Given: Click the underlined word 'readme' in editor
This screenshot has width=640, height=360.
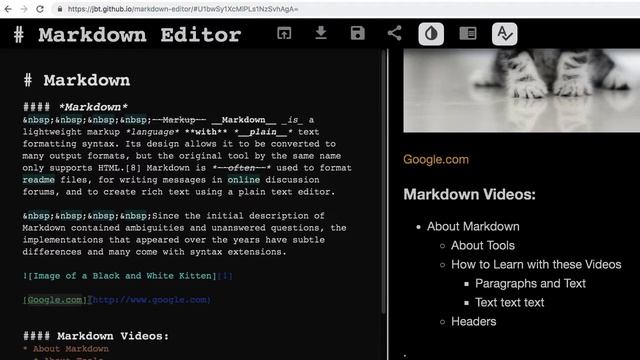Looking at the screenshot, I should click(x=39, y=180).
